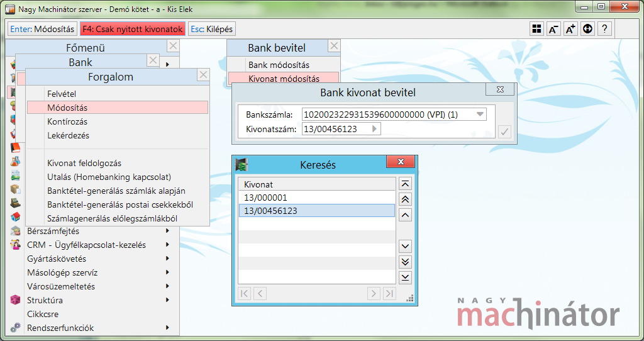Click the round arrows icon in toolbar
The height and width of the screenshot is (341, 644).
pos(588,29)
